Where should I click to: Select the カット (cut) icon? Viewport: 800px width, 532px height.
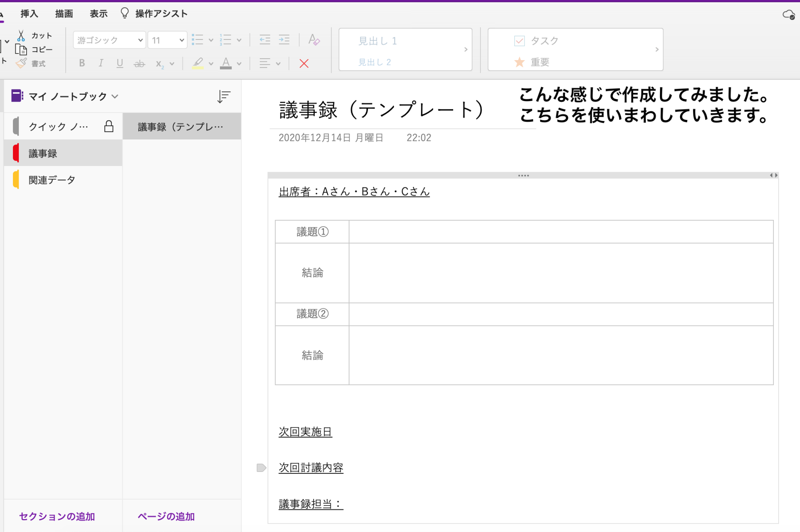pos(22,35)
